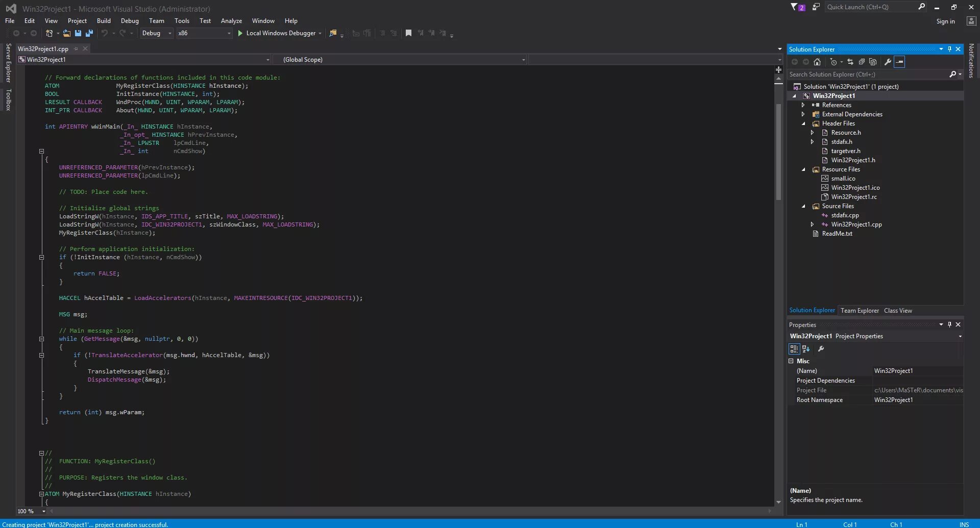Click the Preview Selected Items icon
980x528 pixels.
(900, 62)
